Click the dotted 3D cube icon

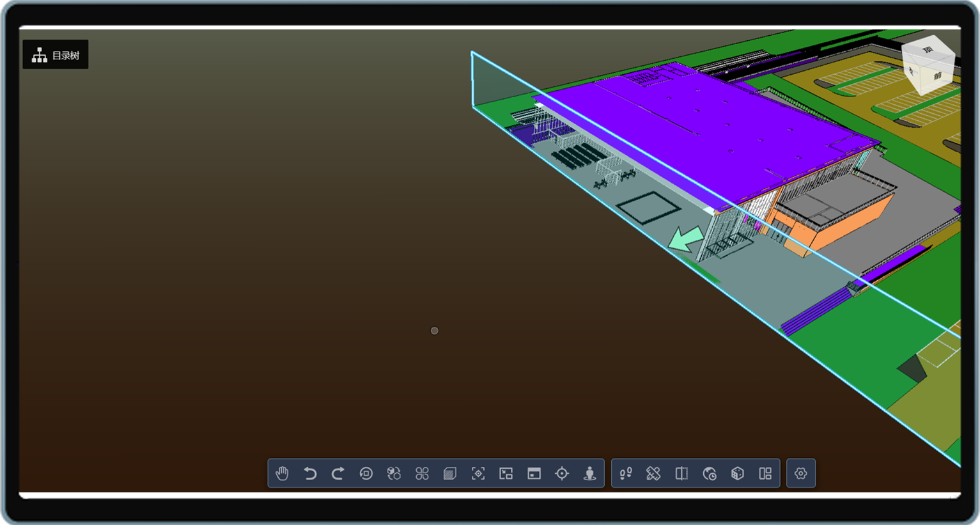(x=738, y=473)
